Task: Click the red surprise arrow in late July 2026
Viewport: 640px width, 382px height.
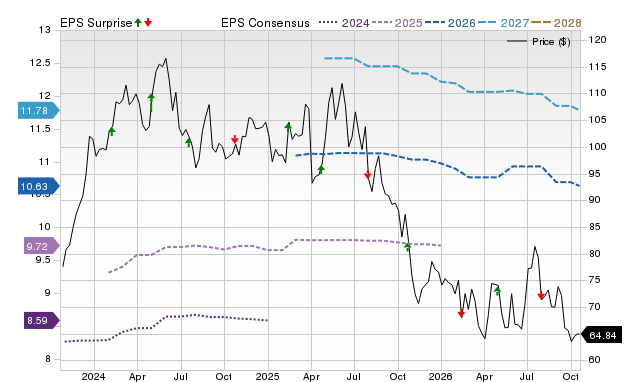Action: coord(541,295)
